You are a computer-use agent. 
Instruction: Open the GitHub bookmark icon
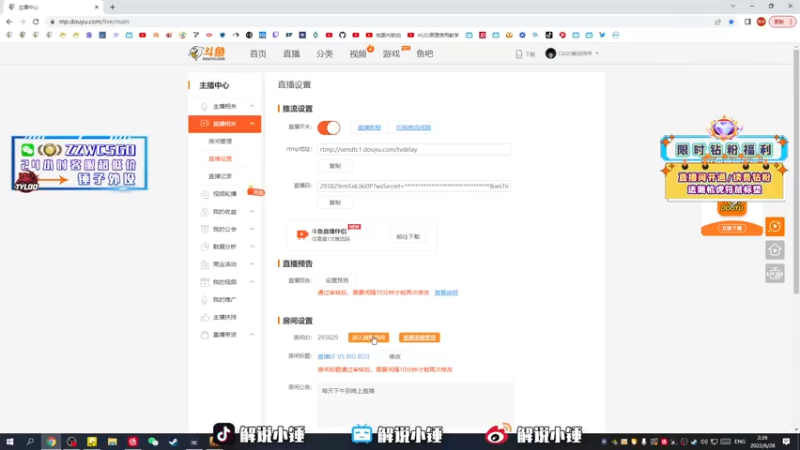[x=342, y=35]
